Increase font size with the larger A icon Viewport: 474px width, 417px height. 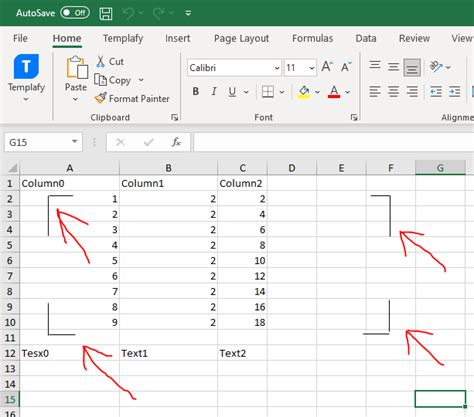[327, 67]
